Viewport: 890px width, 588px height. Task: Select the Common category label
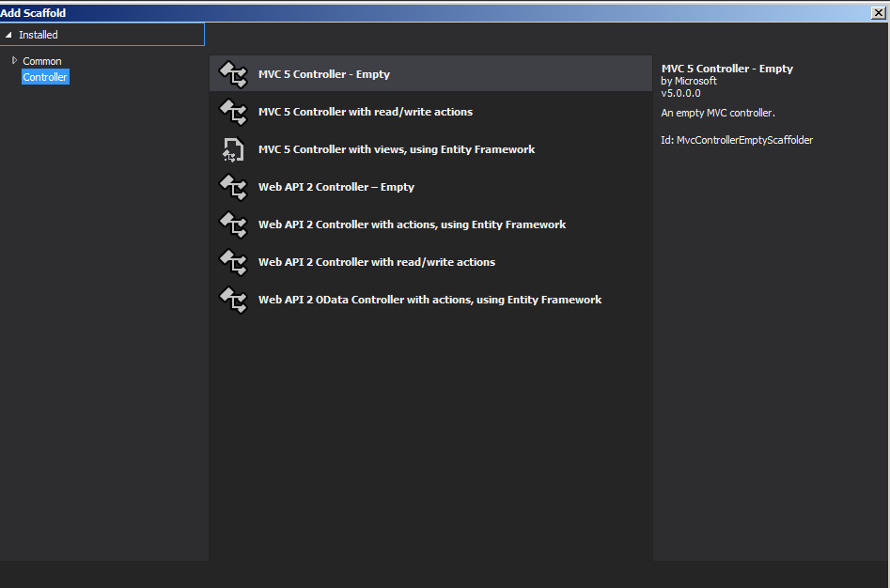coord(42,61)
